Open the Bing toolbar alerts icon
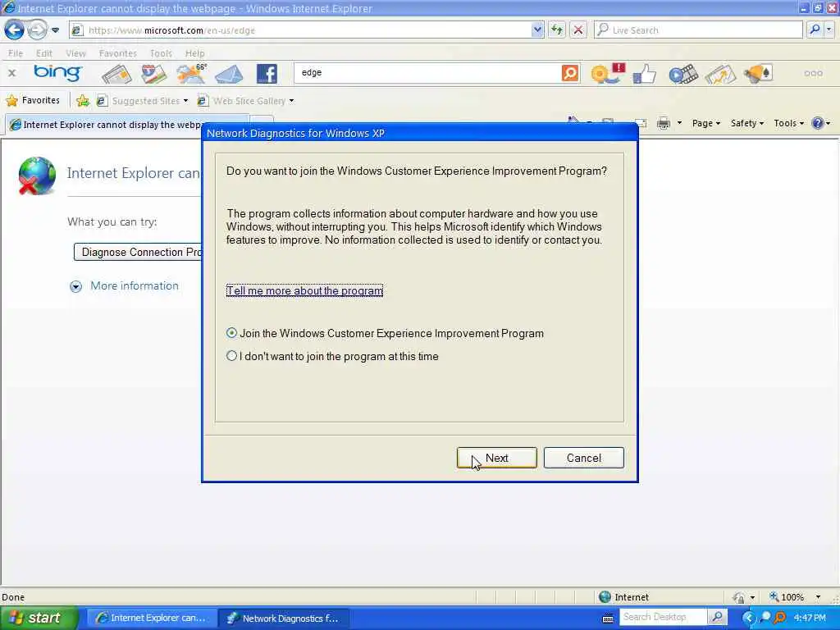 (608, 73)
